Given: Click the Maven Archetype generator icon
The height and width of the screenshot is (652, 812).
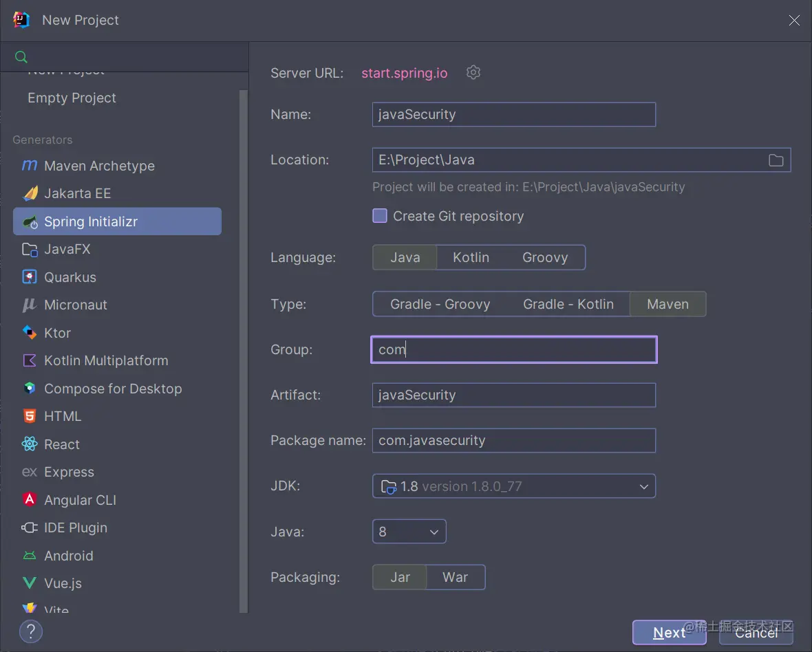Looking at the screenshot, I should click(30, 166).
